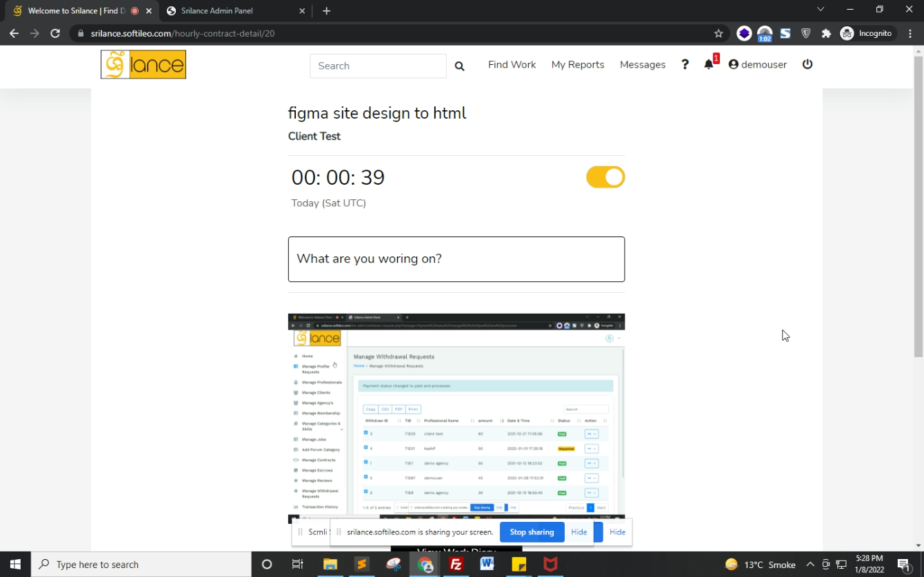The image size is (924, 577).
Task: Click the Stop sharing button
Action: pos(532,532)
